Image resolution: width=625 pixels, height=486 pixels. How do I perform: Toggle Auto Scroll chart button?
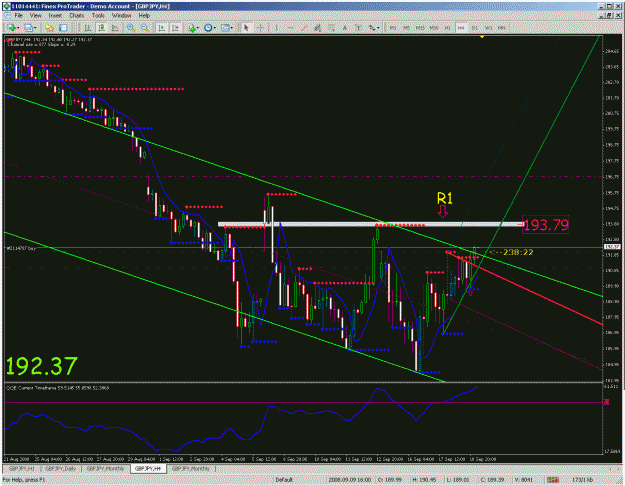pos(161,28)
